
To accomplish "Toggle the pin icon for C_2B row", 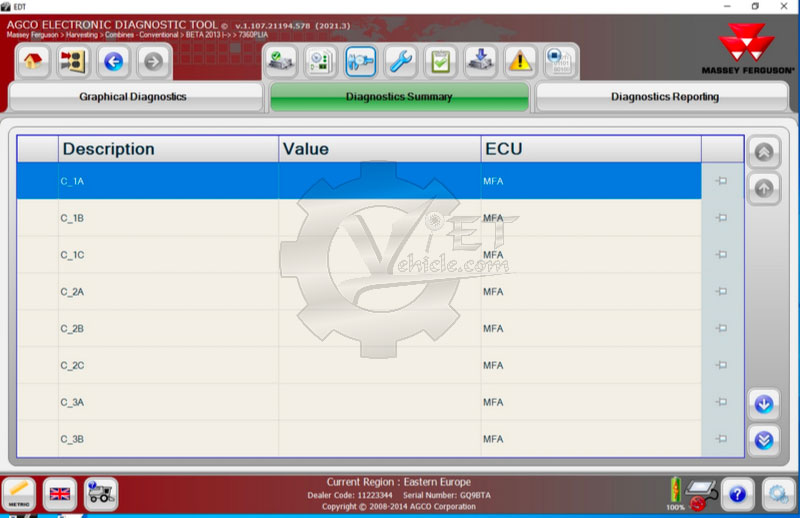I will pyautogui.click(x=721, y=329).
